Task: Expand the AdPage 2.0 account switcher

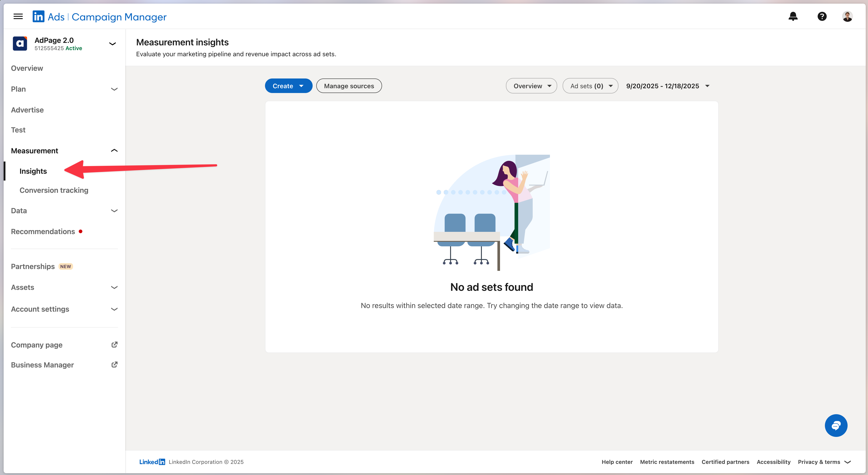Action: (113, 44)
